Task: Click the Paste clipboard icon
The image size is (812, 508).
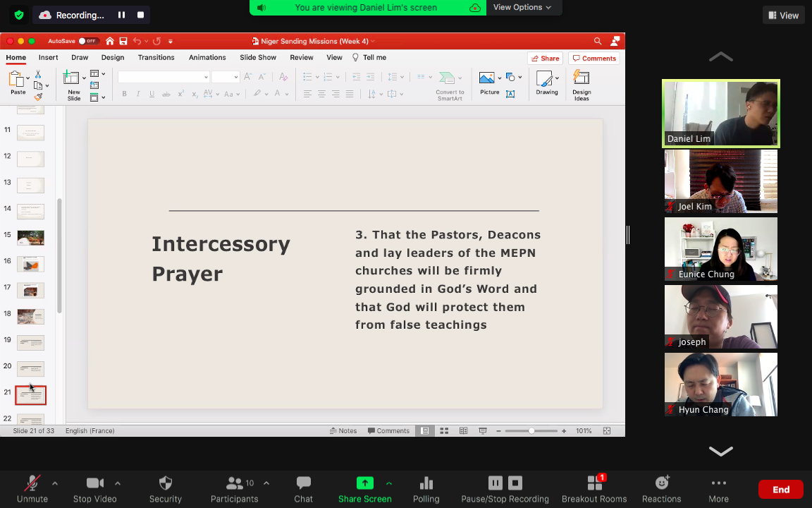Action: [x=17, y=79]
